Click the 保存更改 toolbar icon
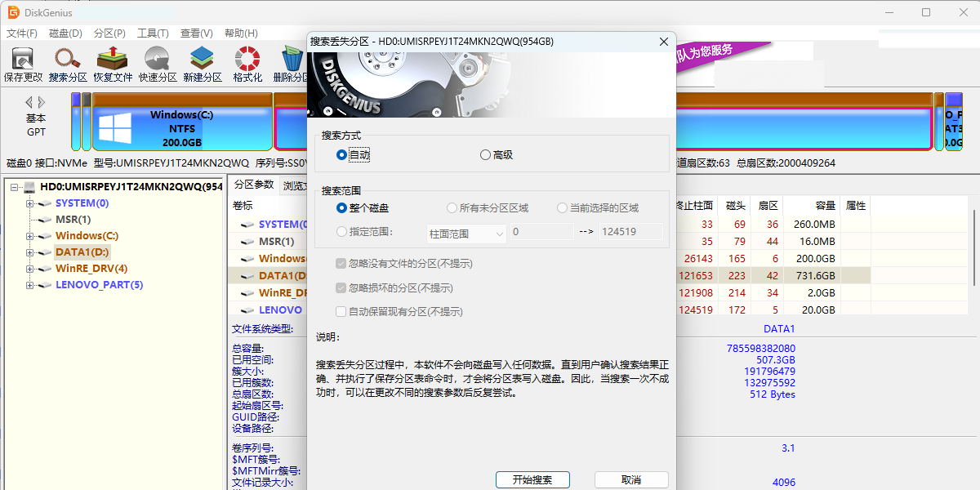980x490 pixels. point(23,60)
